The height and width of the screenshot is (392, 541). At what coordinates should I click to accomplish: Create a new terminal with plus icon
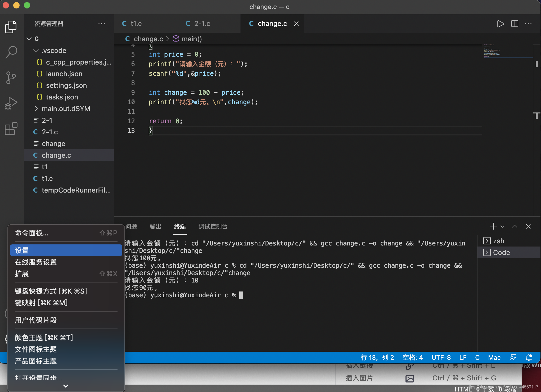493,226
